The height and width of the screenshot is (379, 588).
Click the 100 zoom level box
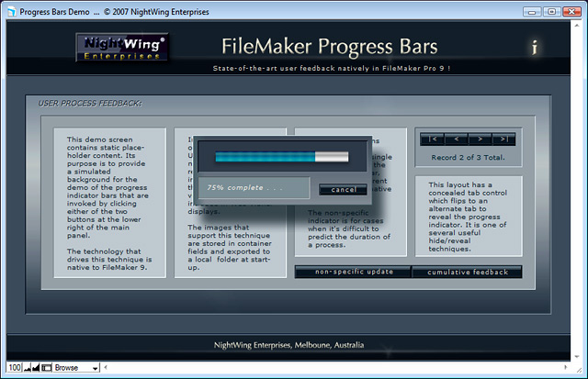15,368
